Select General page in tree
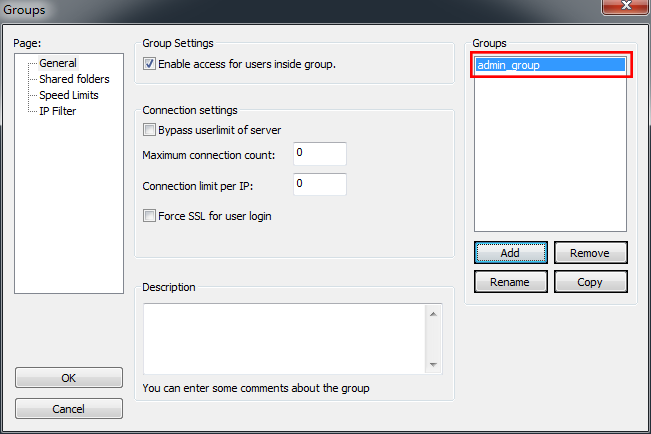Viewport: 651px width, 434px height. 58,63
